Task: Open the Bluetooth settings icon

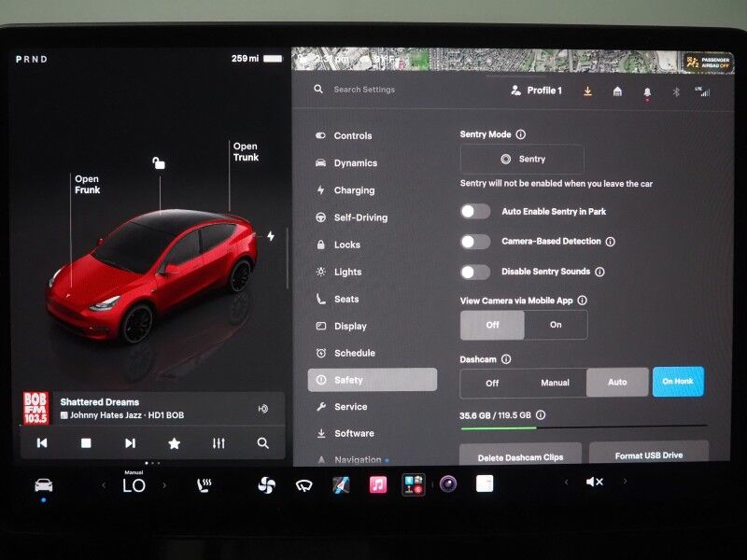Action: 676,91
